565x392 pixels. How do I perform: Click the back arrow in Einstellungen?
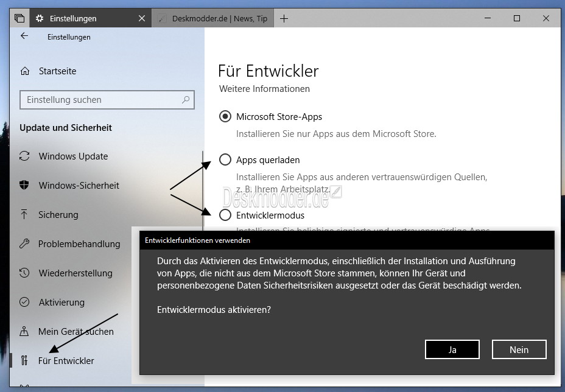click(x=24, y=36)
